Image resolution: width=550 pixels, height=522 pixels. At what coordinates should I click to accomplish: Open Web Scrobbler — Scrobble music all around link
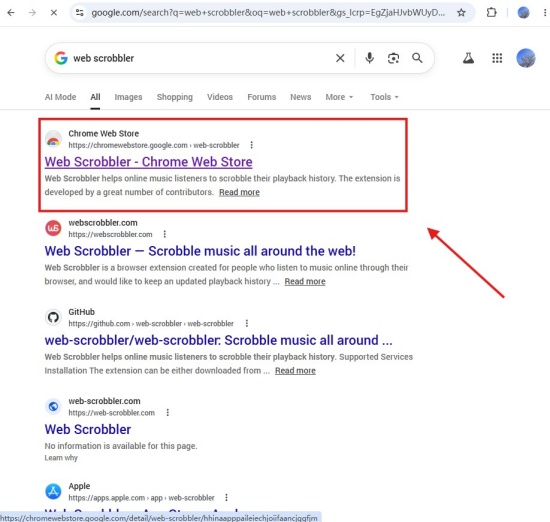point(200,251)
